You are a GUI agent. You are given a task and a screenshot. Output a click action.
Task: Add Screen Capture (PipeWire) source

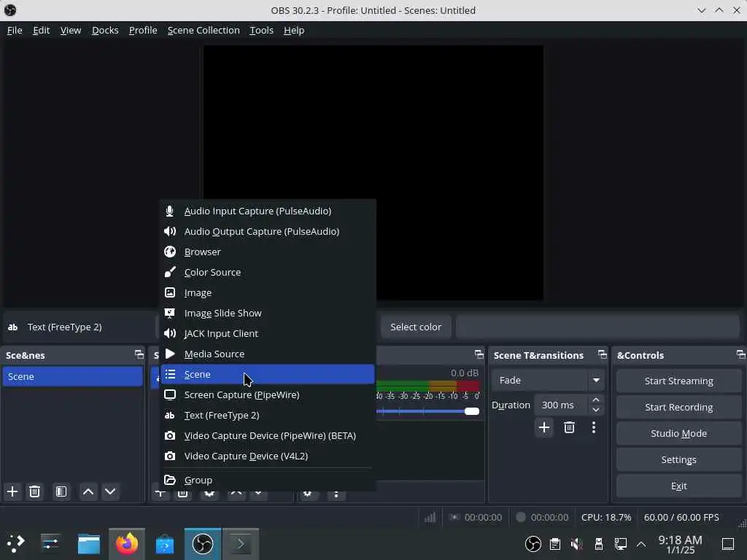[268, 394]
